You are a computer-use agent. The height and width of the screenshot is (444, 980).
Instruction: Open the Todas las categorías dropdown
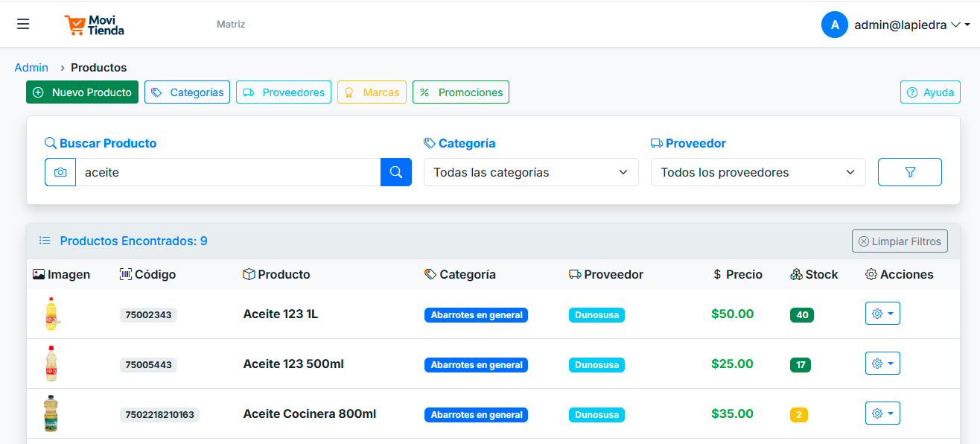pos(531,172)
